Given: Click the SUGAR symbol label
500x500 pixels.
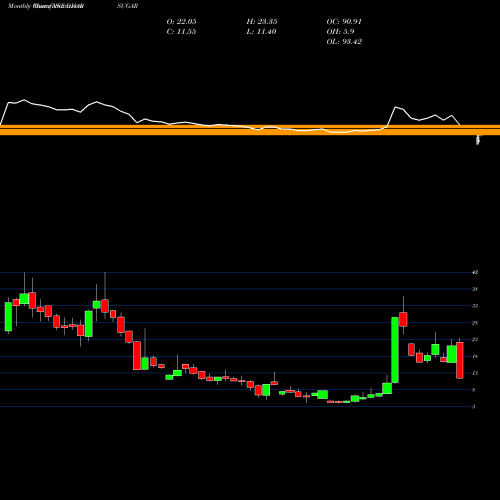Looking at the screenshot, I should point(128,6).
